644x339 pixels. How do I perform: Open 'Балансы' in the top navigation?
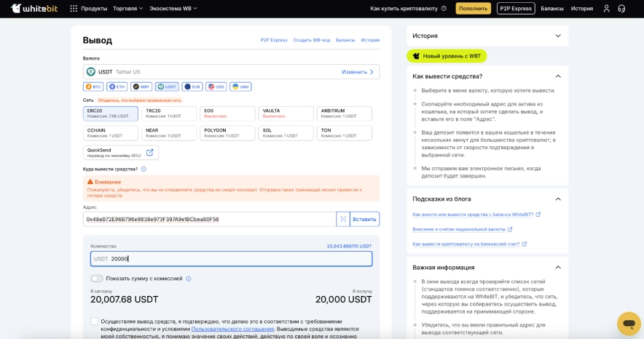[x=552, y=9]
